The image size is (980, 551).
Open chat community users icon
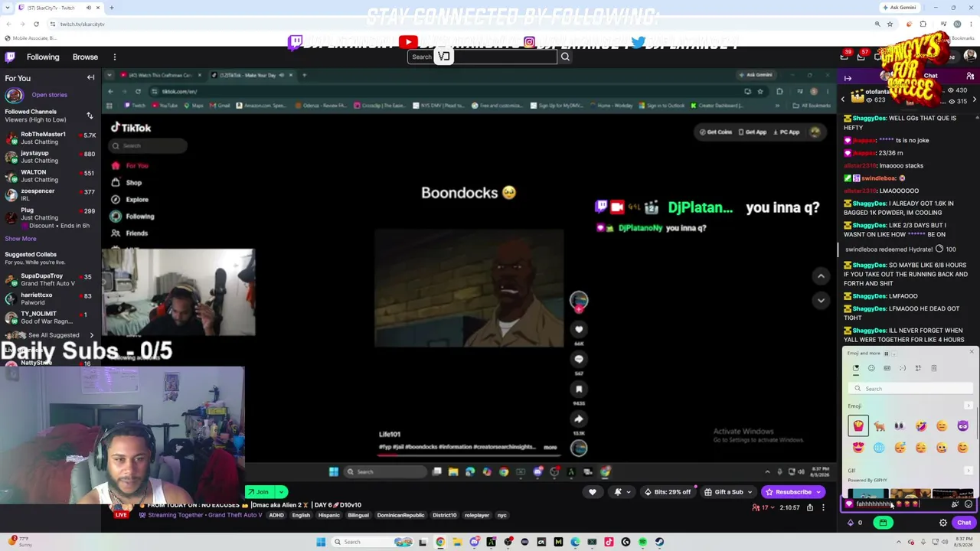point(970,77)
